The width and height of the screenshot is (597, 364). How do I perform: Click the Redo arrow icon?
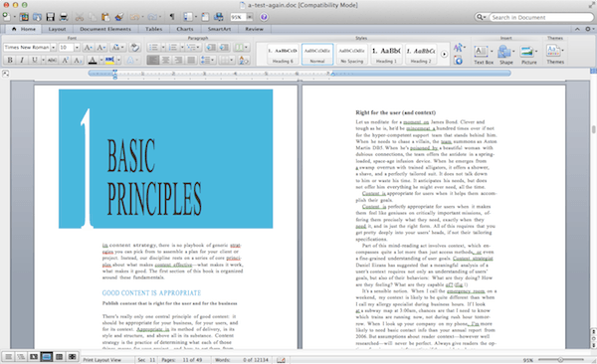[152, 17]
